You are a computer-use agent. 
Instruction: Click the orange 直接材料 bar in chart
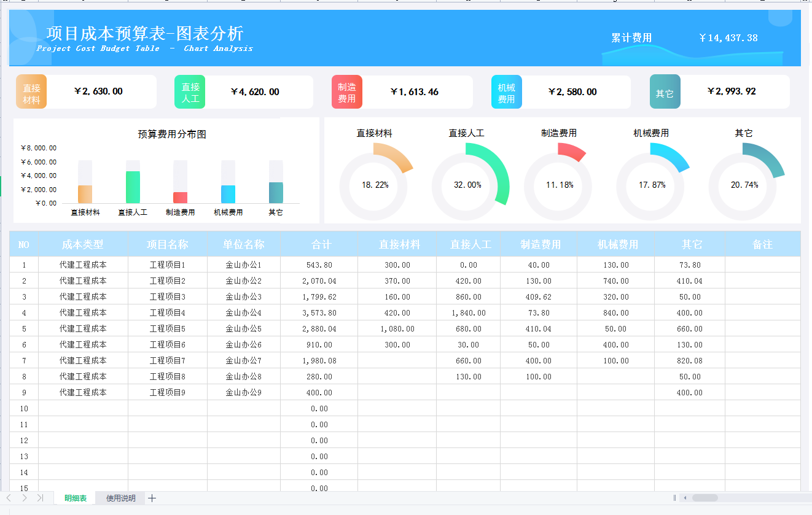click(x=85, y=194)
